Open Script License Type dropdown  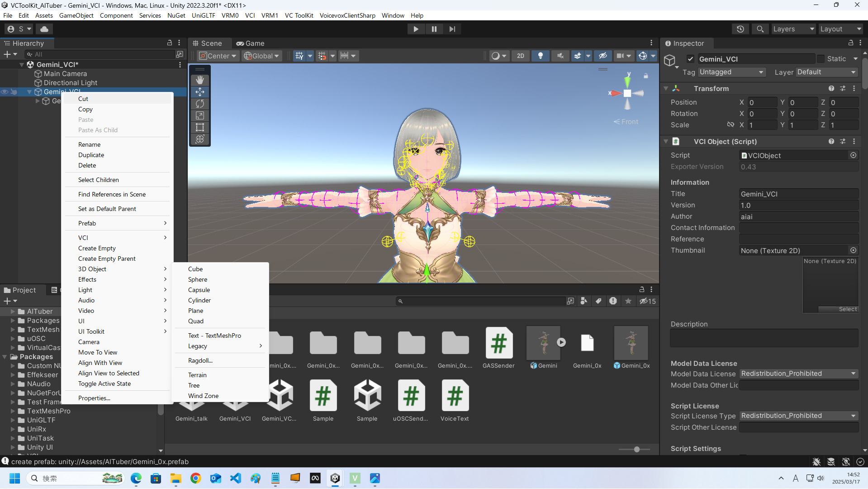pyautogui.click(x=799, y=416)
